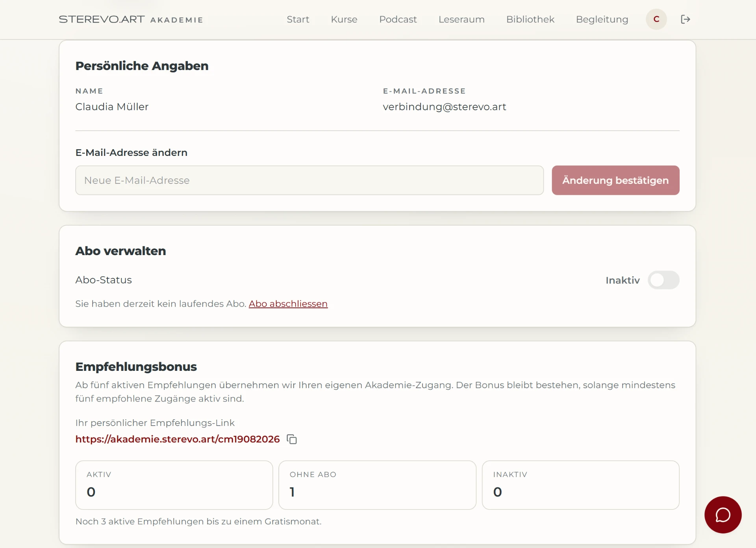The width and height of the screenshot is (756, 548).
Task: Open Begleitung in the navigation
Action: [x=602, y=19]
